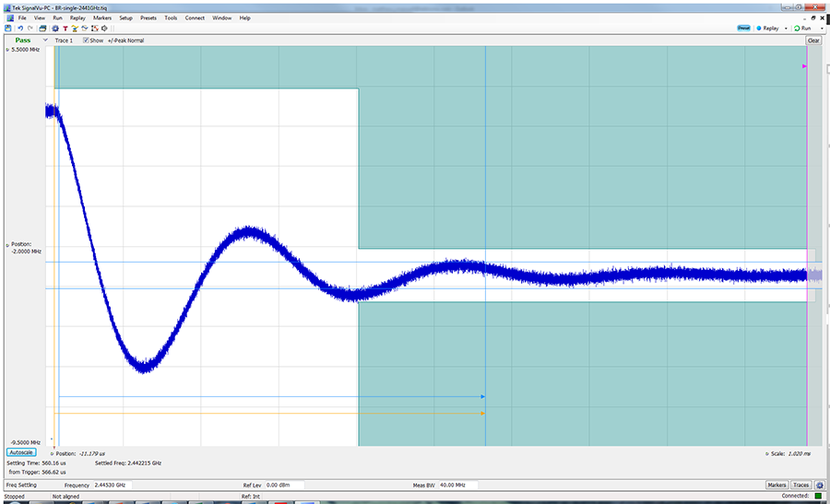Image resolution: width=830 pixels, height=504 pixels.
Task: Click the Undo arrow icon
Action: pyautogui.click(x=20, y=29)
